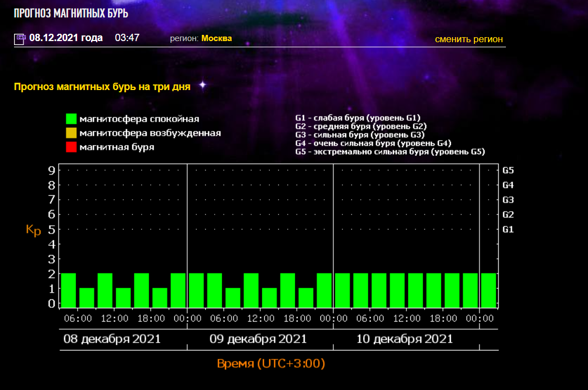Click 'Прогноз магнитных бурь на три дня' heading
Viewport: 588px width, 390px height.
(x=102, y=87)
